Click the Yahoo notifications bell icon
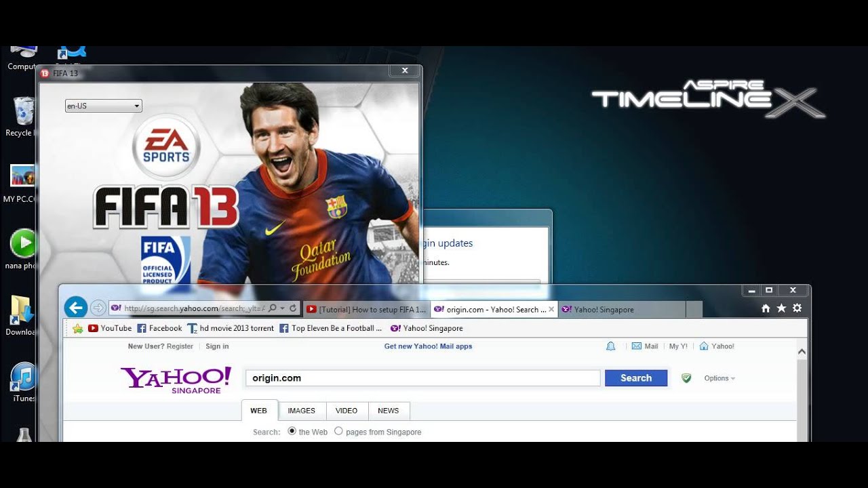The image size is (868, 488). click(x=610, y=346)
